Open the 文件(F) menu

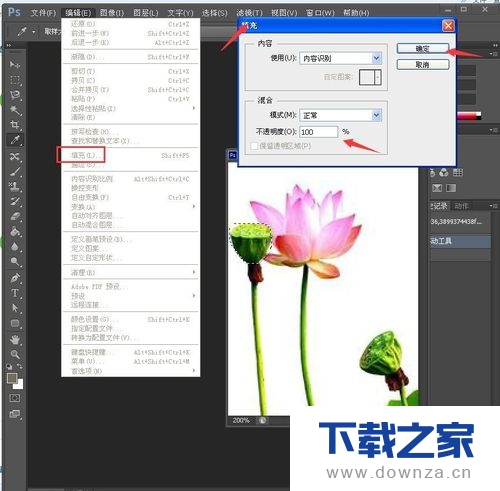click(x=43, y=13)
